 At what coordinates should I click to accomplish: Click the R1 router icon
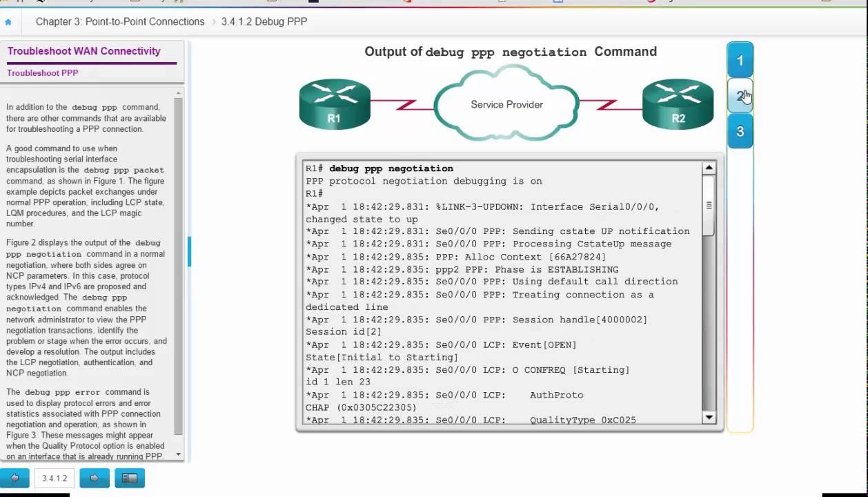point(335,104)
